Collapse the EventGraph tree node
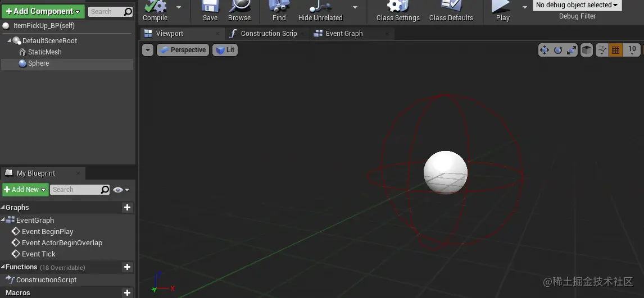The height and width of the screenshot is (298, 644). pyautogui.click(x=3, y=220)
